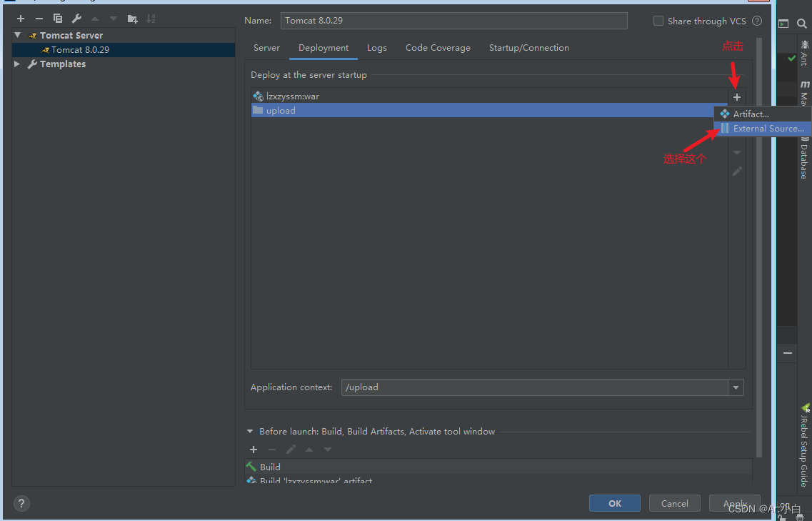812x521 pixels.
Task: Choose Artifact... from the popup
Action: 762,114
